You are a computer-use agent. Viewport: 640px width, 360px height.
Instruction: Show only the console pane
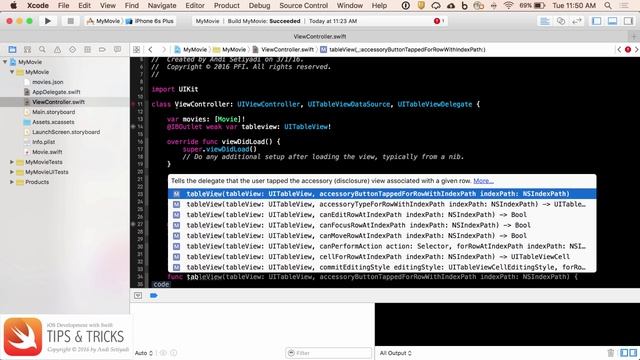633,353
